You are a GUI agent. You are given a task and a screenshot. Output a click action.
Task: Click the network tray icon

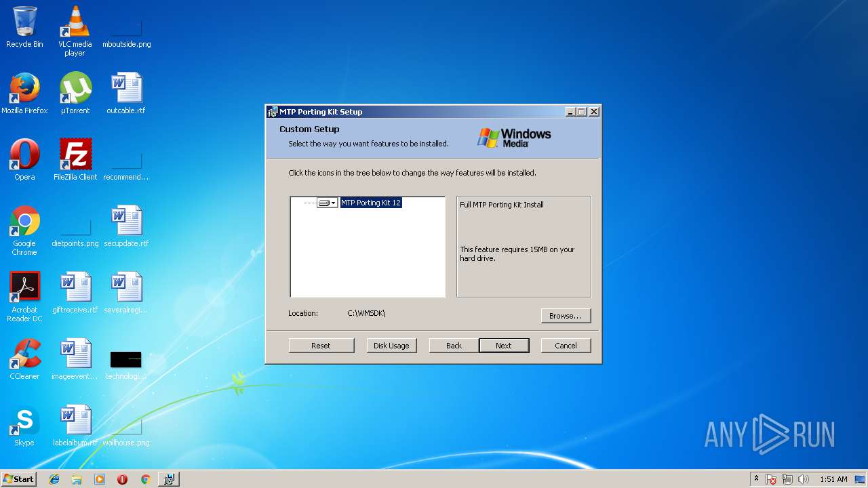tap(787, 479)
